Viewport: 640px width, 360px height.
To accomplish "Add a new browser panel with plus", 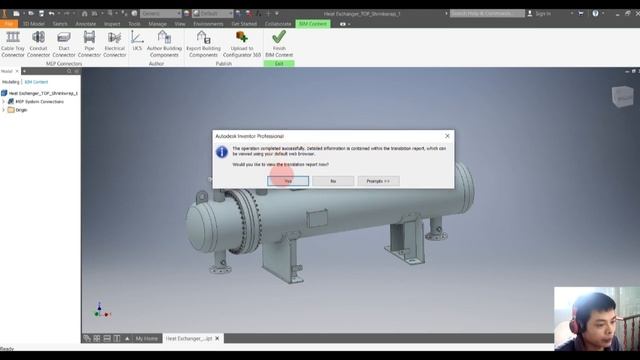I will click(x=24, y=71).
